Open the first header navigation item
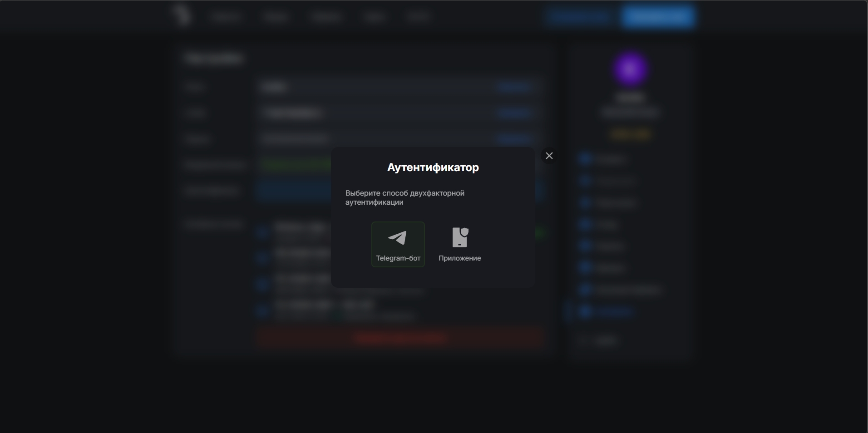868x433 pixels. 226,17
